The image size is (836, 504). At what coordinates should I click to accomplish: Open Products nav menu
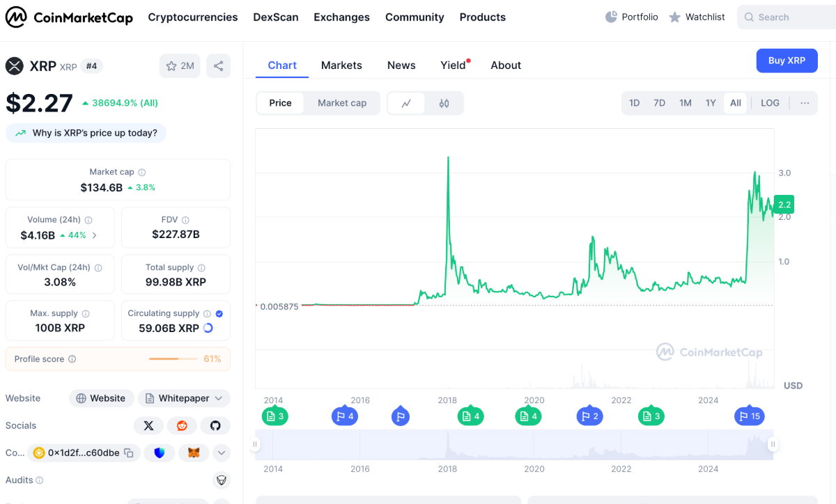coord(483,17)
